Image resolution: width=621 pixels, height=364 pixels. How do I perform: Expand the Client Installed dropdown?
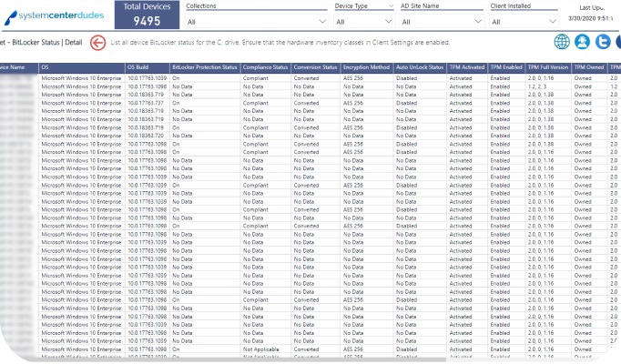[x=524, y=22]
